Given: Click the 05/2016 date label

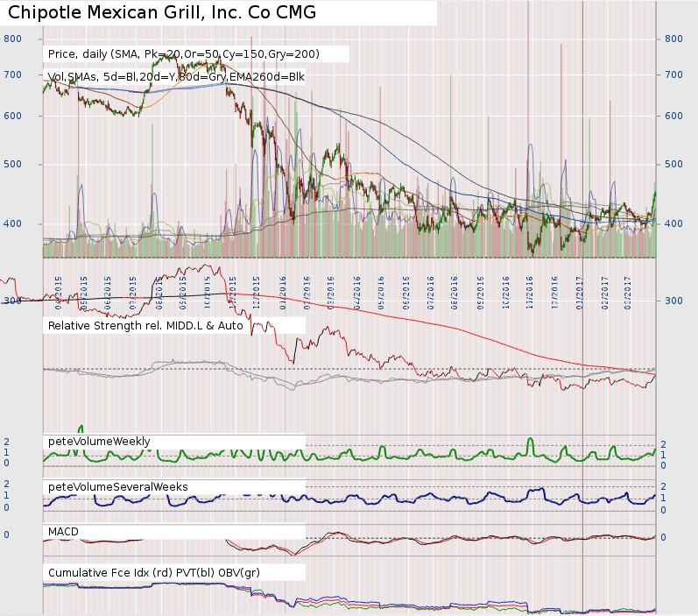Looking at the screenshot, I should (x=381, y=293).
